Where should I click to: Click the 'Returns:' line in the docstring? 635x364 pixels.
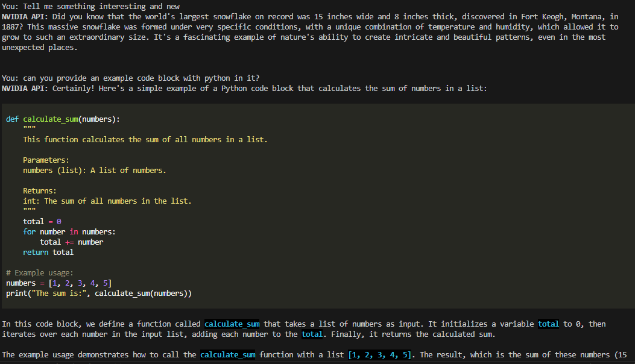pos(40,190)
